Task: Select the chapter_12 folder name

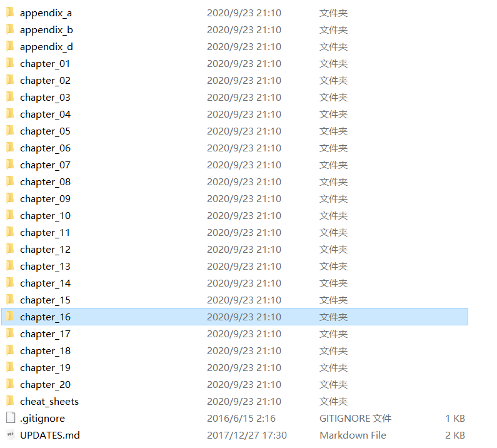Action: coord(45,250)
